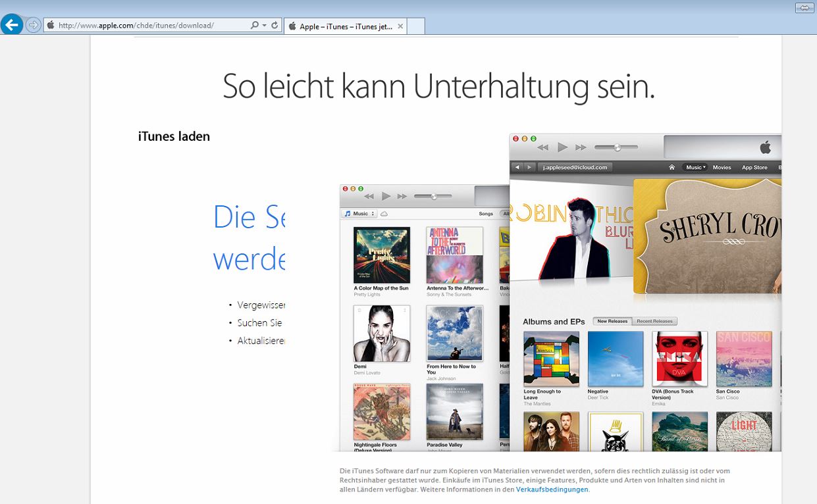Viewport: 817px width, 504px height.
Task: Refresh the page with the reload icon
Action: click(x=275, y=26)
